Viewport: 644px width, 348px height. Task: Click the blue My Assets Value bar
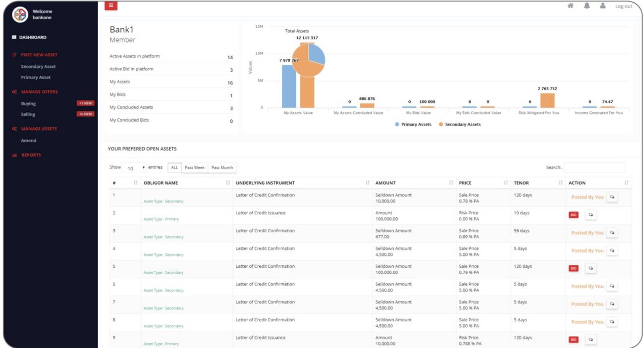[x=289, y=86]
